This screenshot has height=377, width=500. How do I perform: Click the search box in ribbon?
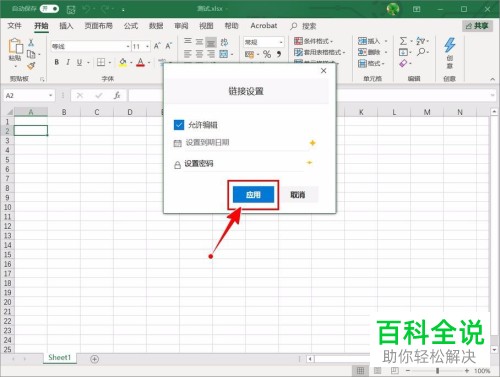point(303,26)
